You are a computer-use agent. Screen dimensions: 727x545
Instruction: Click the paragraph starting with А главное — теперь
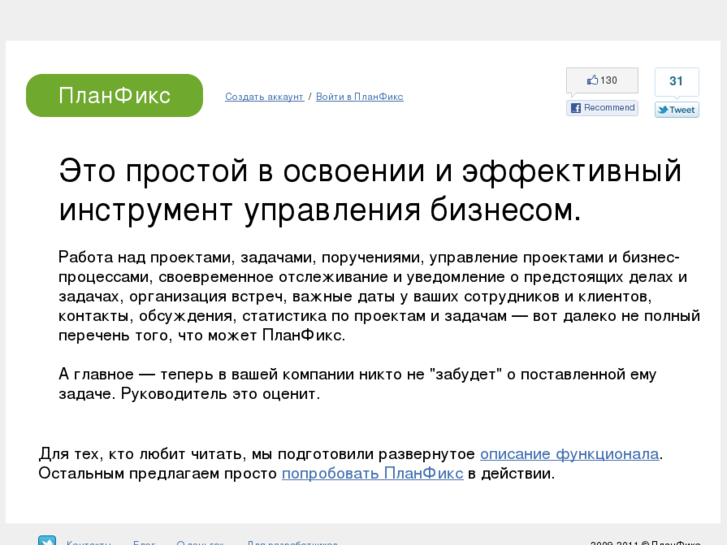point(357,384)
